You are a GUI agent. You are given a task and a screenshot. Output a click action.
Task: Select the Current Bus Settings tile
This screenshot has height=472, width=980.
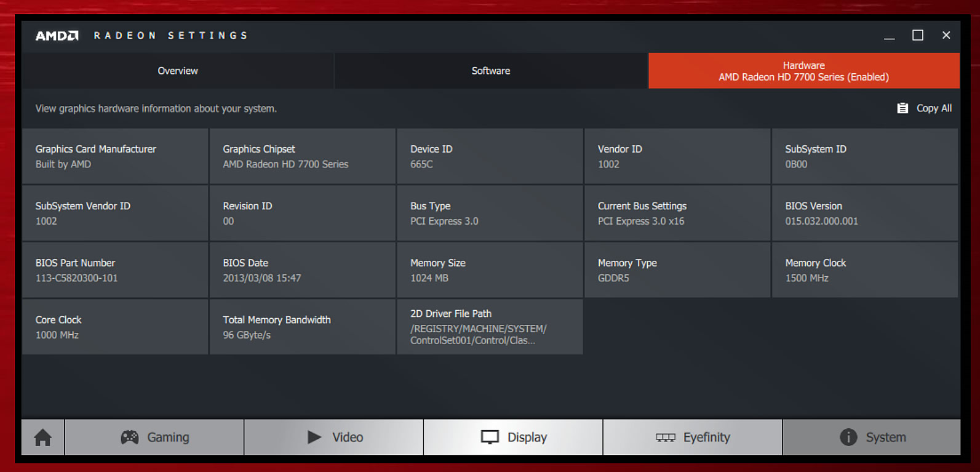pos(677,213)
